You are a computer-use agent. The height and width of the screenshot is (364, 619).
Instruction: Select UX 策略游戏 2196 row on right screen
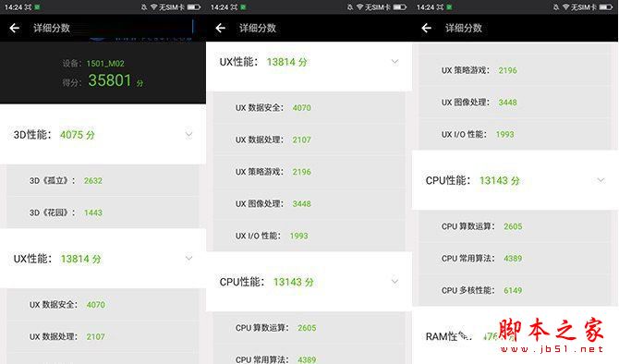[516, 70]
